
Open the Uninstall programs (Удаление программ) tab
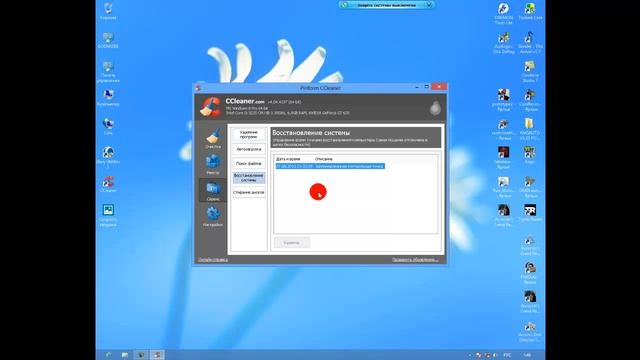pos(249,135)
